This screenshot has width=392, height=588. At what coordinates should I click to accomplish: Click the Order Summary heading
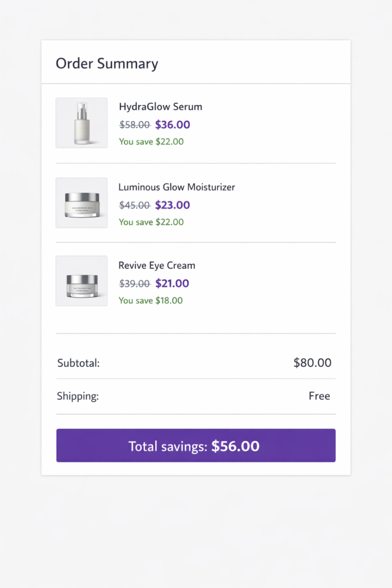pos(106,64)
